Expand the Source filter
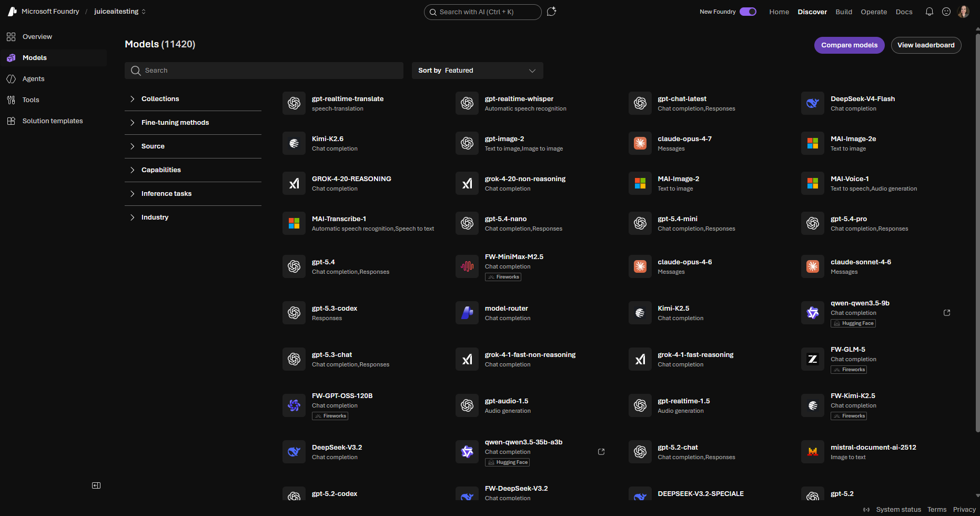The image size is (980, 516). point(193,146)
